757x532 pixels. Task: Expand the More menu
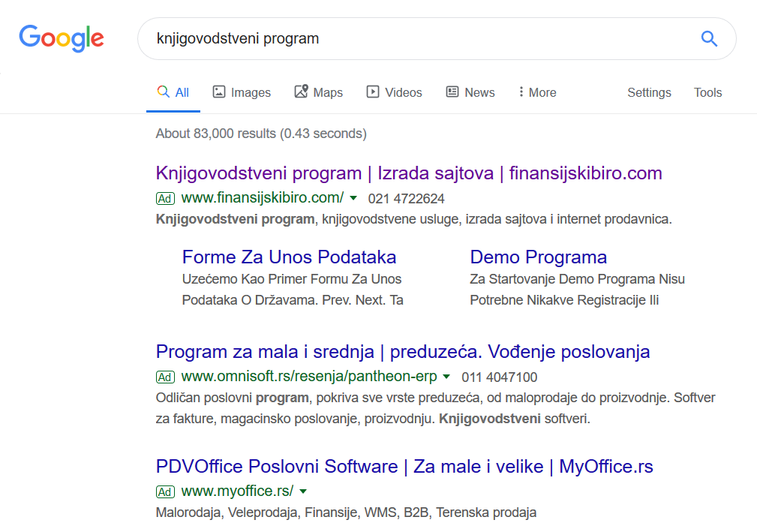pyautogui.click(x=537, y=92)
